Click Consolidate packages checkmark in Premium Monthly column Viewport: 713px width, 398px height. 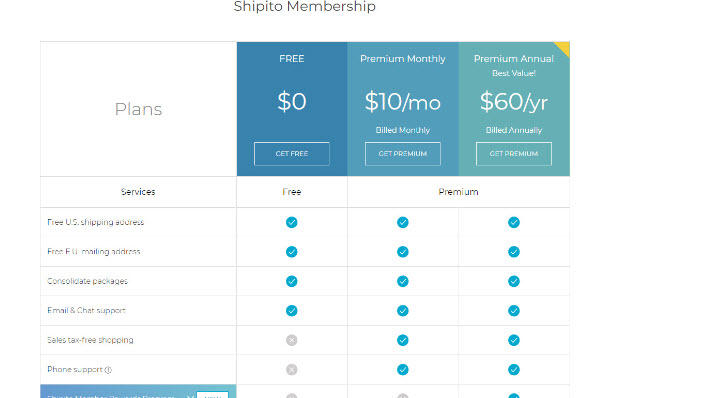pos(402,281)
